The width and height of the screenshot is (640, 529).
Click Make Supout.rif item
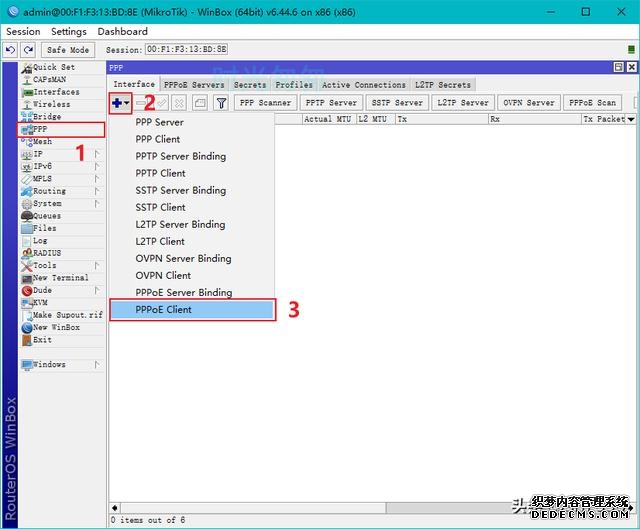62,315
